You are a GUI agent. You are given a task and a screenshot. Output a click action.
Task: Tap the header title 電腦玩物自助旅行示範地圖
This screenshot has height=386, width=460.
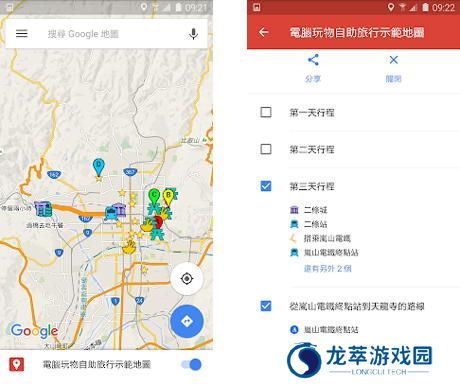click(357, 33)
